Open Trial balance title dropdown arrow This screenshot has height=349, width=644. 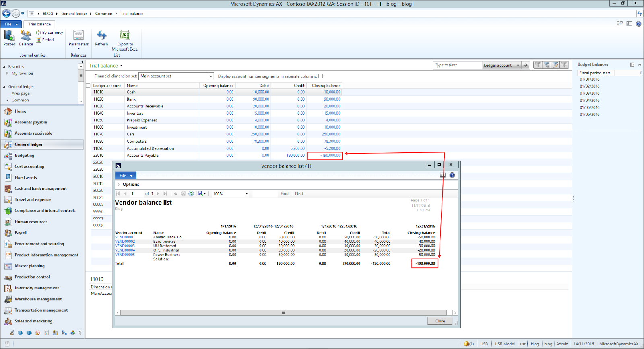(x=121, y=66)
